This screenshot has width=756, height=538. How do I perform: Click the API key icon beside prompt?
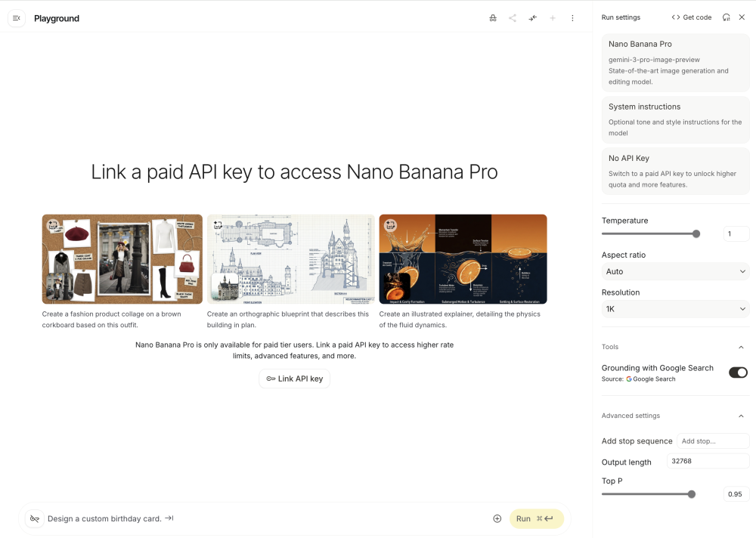(34, 518)
